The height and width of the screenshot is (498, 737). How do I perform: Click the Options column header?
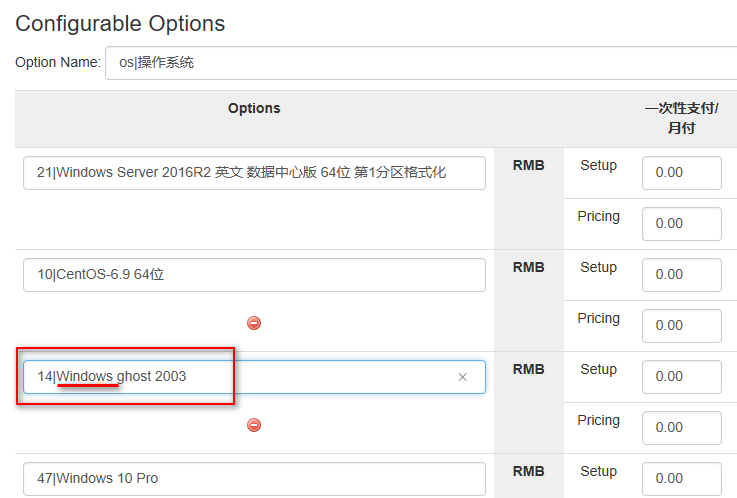[x=254, y=109]
